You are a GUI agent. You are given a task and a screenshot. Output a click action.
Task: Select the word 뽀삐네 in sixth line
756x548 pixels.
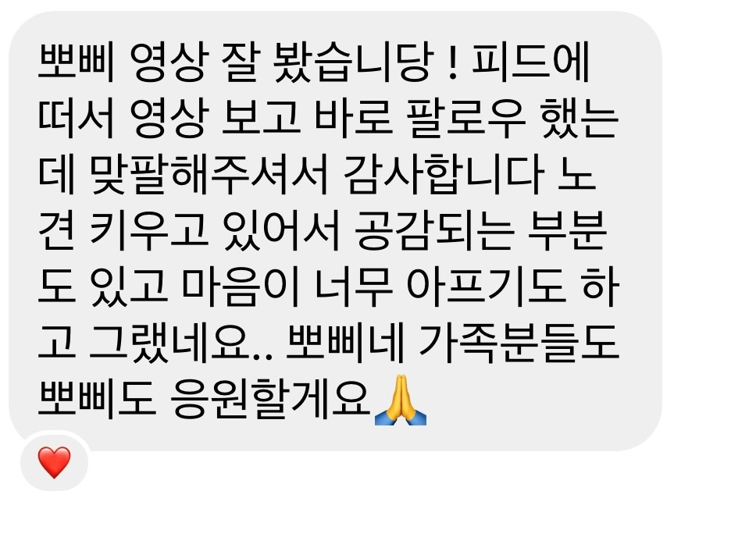coord(345,343)
